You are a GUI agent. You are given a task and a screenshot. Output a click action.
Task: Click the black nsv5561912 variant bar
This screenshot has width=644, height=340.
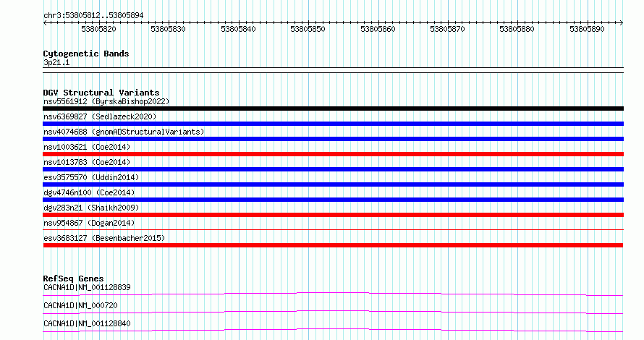(x=333, y=109)
